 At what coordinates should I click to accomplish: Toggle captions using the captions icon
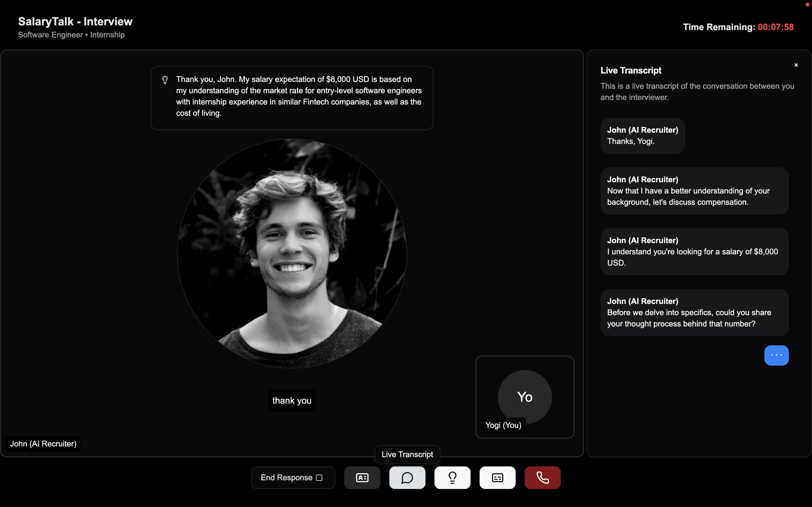click(497, 477)
